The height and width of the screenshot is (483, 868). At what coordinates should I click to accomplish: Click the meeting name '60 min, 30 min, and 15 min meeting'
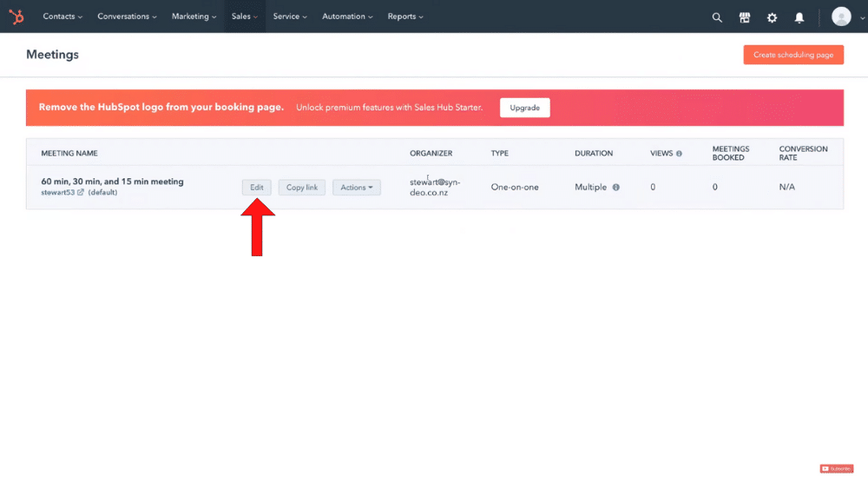coord(112,181)
